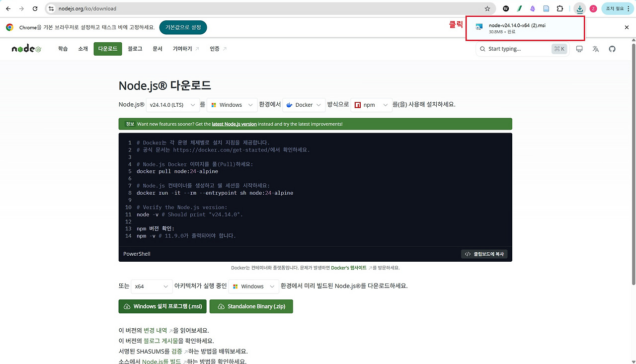Open the 소개 menu item
The height and width of the screenshot is (364, 636).
click(x=83, y=49)
